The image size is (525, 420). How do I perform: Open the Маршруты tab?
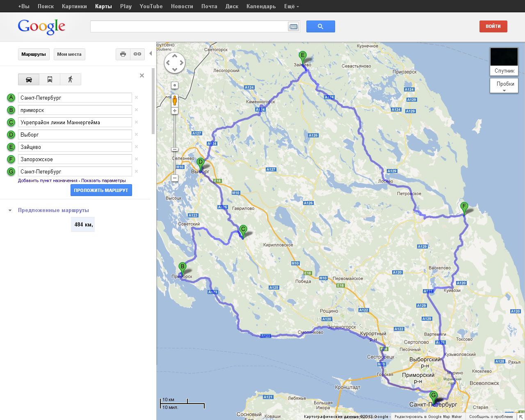click(34, 54)
